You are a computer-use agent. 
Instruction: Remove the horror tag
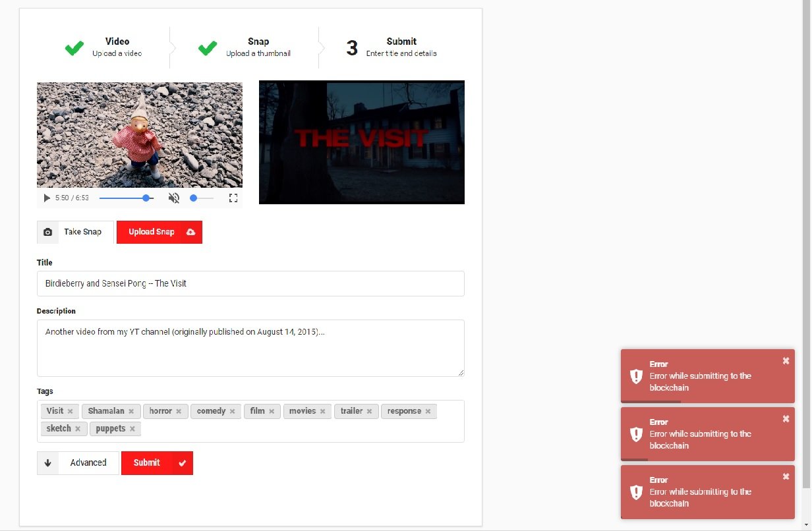179,411
